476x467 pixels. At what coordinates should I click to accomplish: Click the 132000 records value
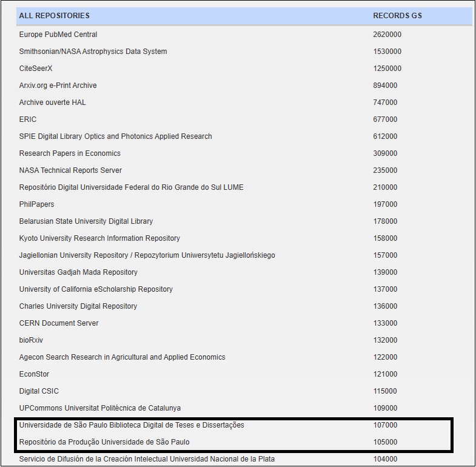[385, 341]
